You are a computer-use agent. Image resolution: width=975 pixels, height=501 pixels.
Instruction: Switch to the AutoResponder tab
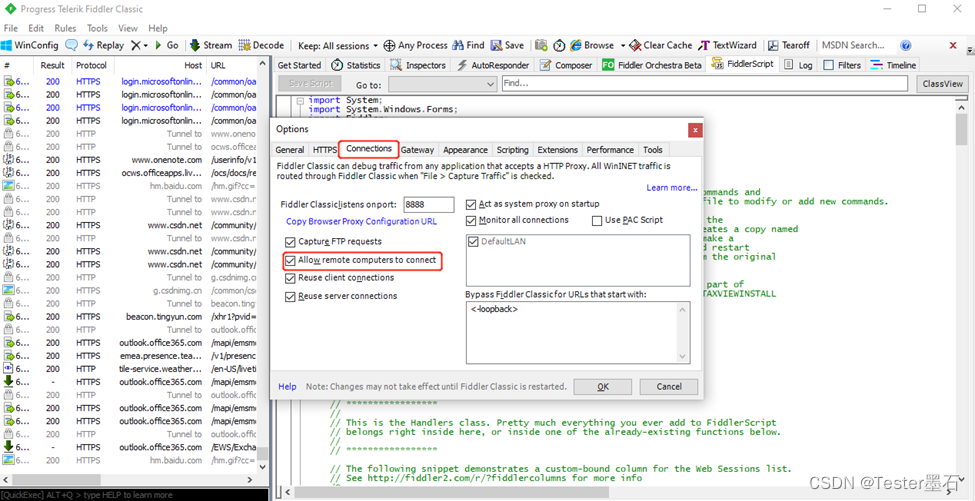click(x=492, y=65)
